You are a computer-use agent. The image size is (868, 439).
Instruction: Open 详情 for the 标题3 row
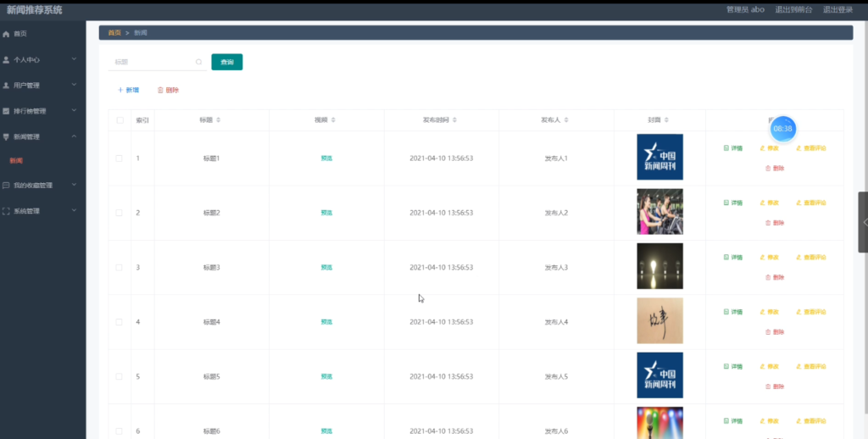733,257
